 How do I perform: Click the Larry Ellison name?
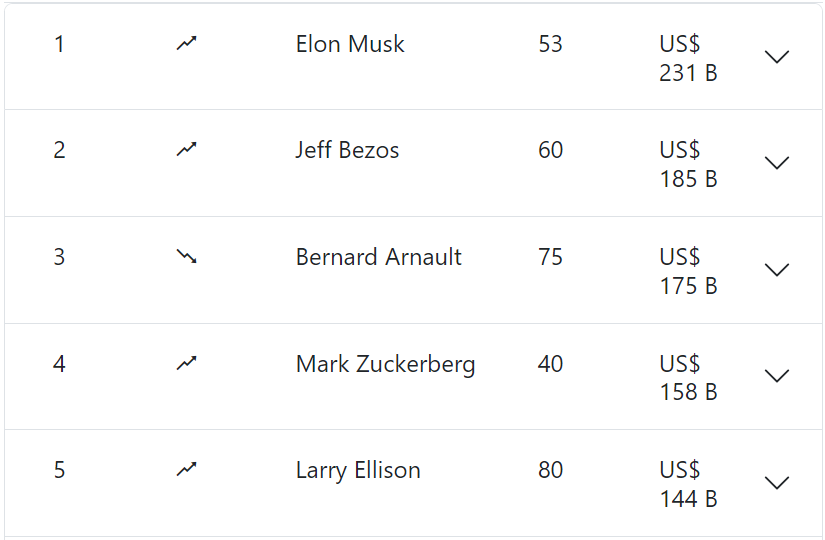coord(358,471)
